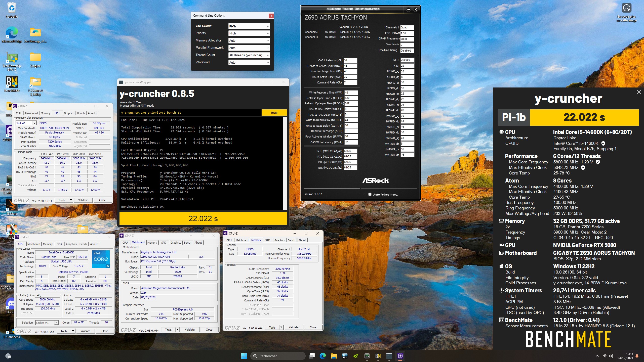Screen dimensions: 644x362
Task: Open the ZenTimings desktop icon
Action: [35, 35]
